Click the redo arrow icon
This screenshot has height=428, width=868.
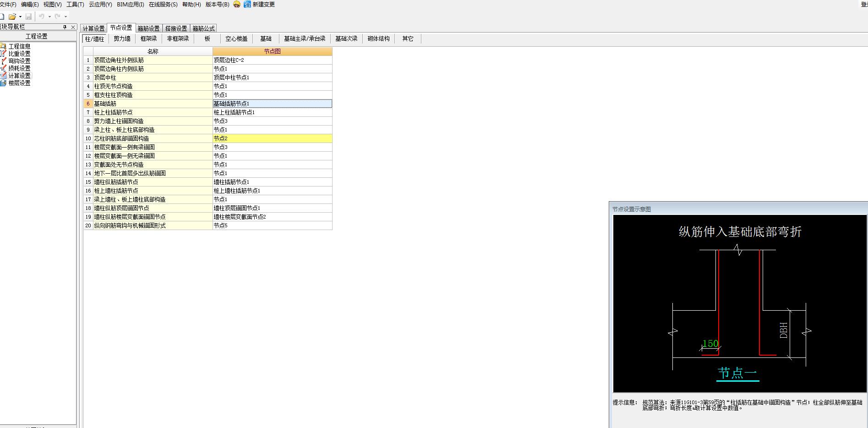(58, 16)
